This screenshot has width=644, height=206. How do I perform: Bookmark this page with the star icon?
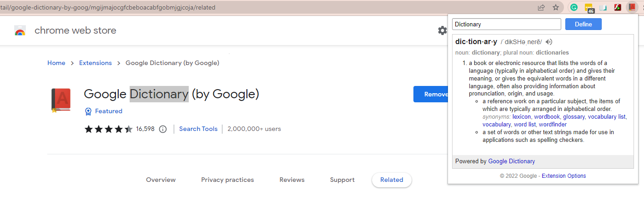tap(555, 7)
